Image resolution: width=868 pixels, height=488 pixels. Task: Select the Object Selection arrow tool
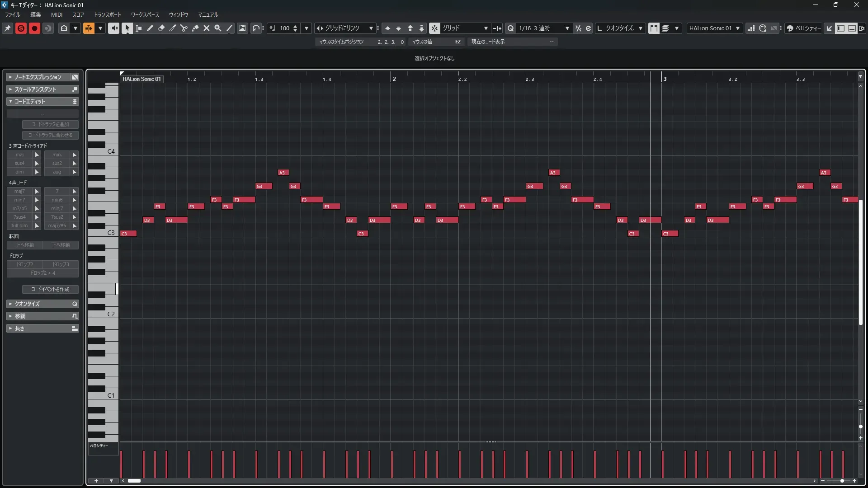127,28
